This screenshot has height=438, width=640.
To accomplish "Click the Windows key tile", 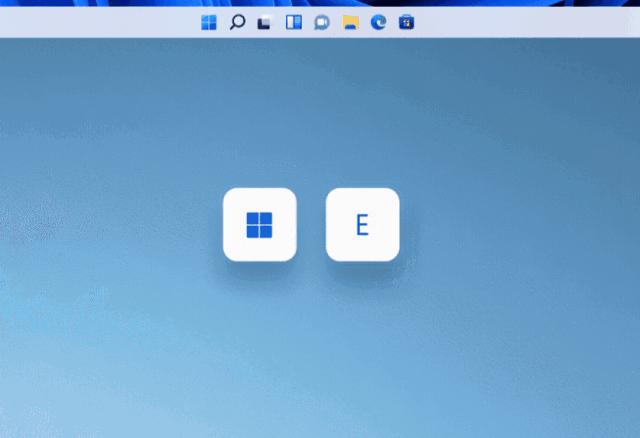I will click(x=260, y=225).
